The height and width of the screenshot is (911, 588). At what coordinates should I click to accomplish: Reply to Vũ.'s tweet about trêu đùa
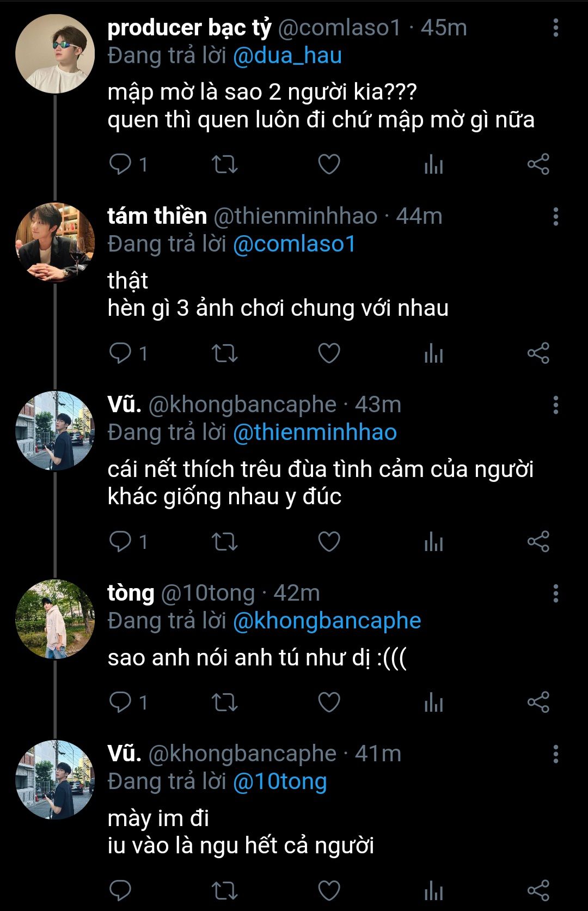coord(120,541)
